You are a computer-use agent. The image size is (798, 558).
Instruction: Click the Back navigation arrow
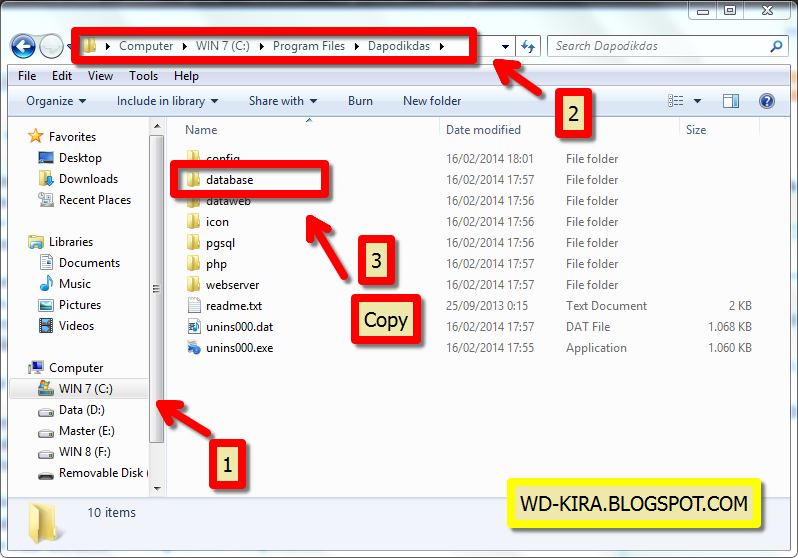click(23, 46)
